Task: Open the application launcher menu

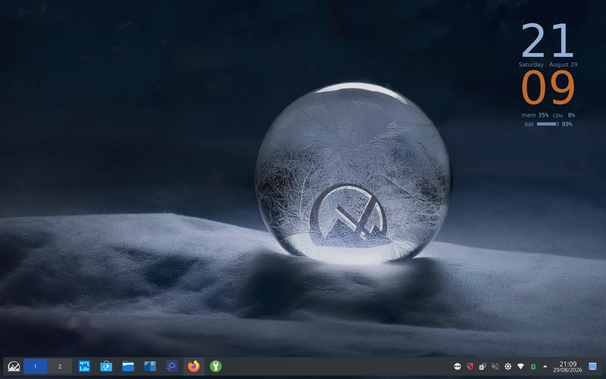Action: pos(14,366)
